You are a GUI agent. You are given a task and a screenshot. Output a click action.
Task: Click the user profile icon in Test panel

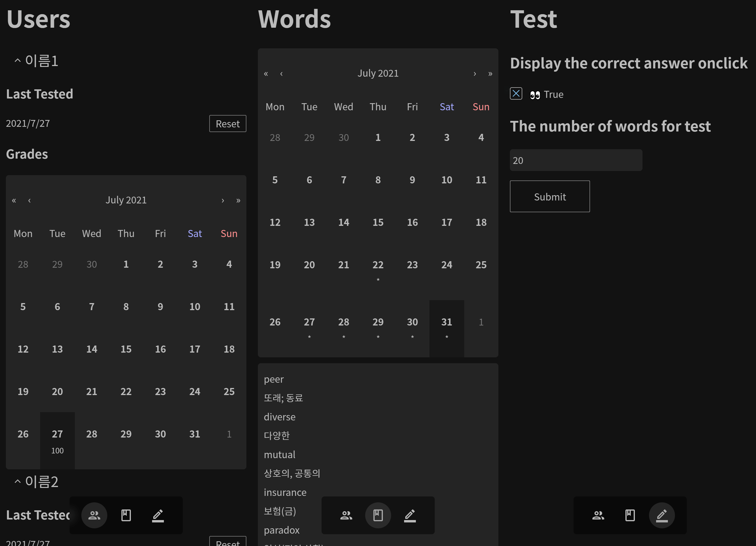pyautogui.click(x=597, y=515)
